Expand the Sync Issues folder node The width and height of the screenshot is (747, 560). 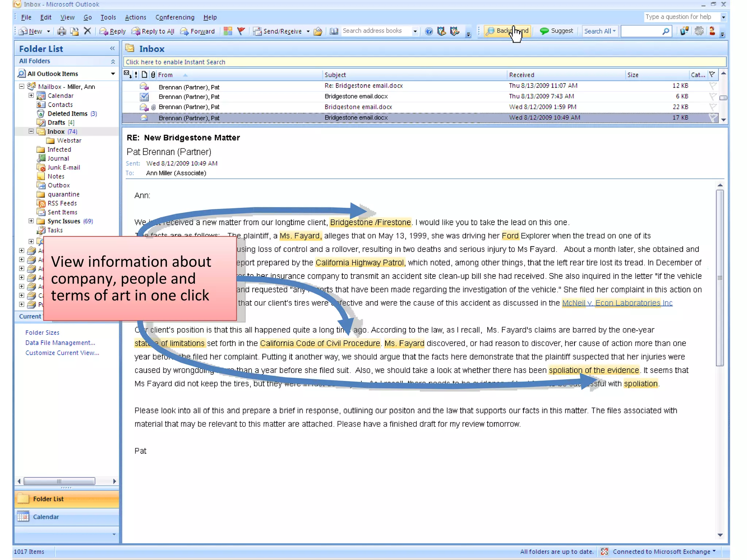coord(31,221)
